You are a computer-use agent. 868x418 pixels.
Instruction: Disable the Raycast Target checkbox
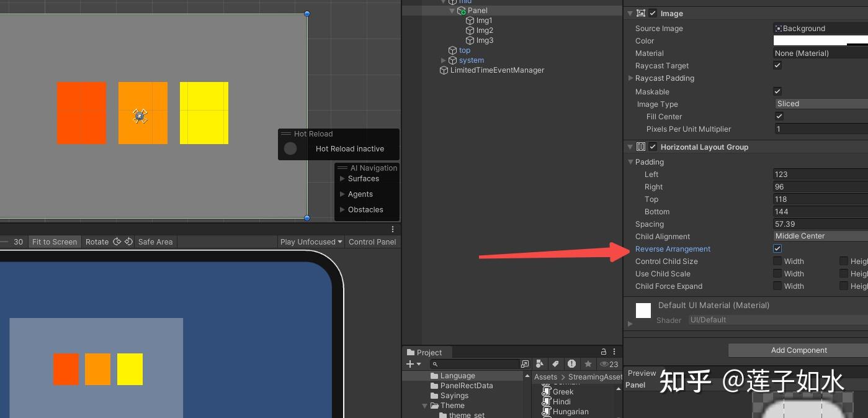point(777,66)
